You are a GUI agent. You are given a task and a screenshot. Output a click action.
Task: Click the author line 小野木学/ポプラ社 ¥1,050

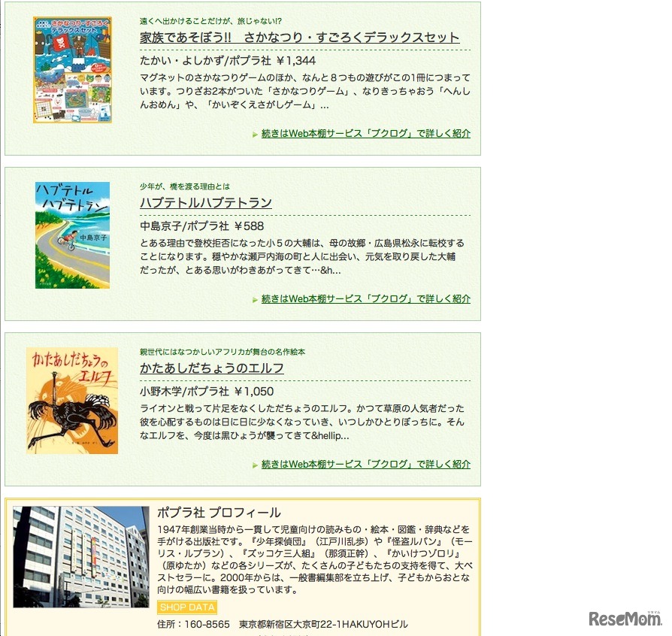(x=207, y=392)
